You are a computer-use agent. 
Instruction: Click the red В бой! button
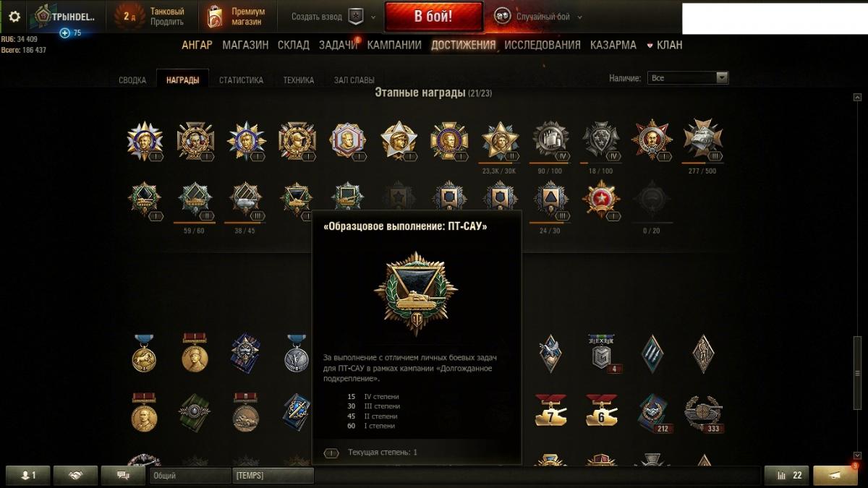tap(434, 17)
